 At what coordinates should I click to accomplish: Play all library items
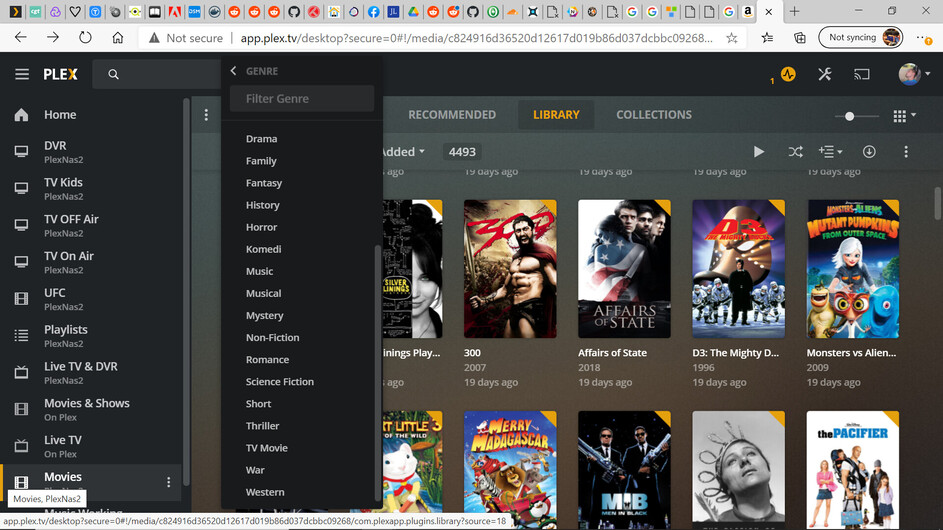tap(759, 152)
